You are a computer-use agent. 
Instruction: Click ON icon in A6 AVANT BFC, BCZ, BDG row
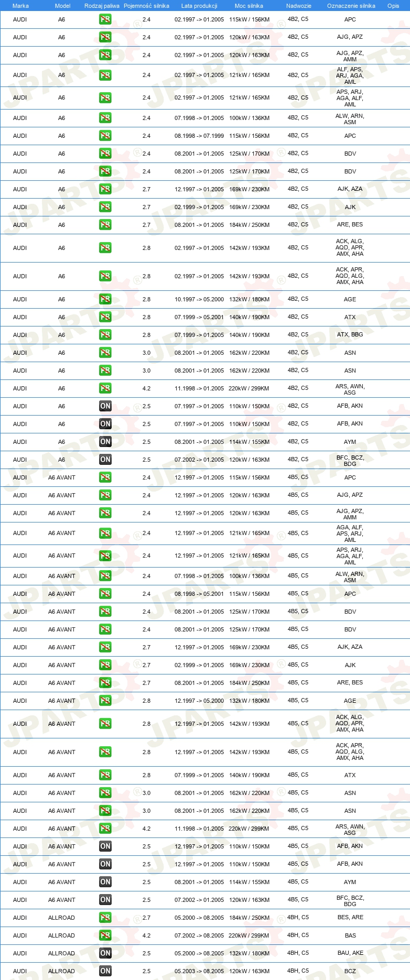click(105, 900)
